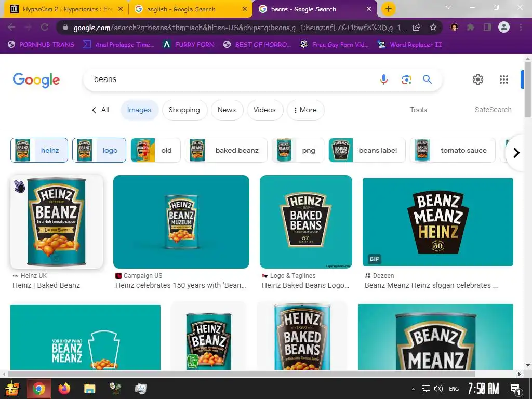Select the baked beanz filter chip
This screenshot has height=399, width=532.
(226, 150)
